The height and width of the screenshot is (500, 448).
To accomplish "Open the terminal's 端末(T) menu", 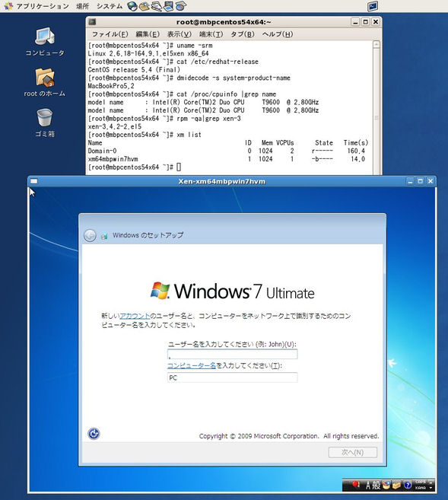I will tap(211, 34).
